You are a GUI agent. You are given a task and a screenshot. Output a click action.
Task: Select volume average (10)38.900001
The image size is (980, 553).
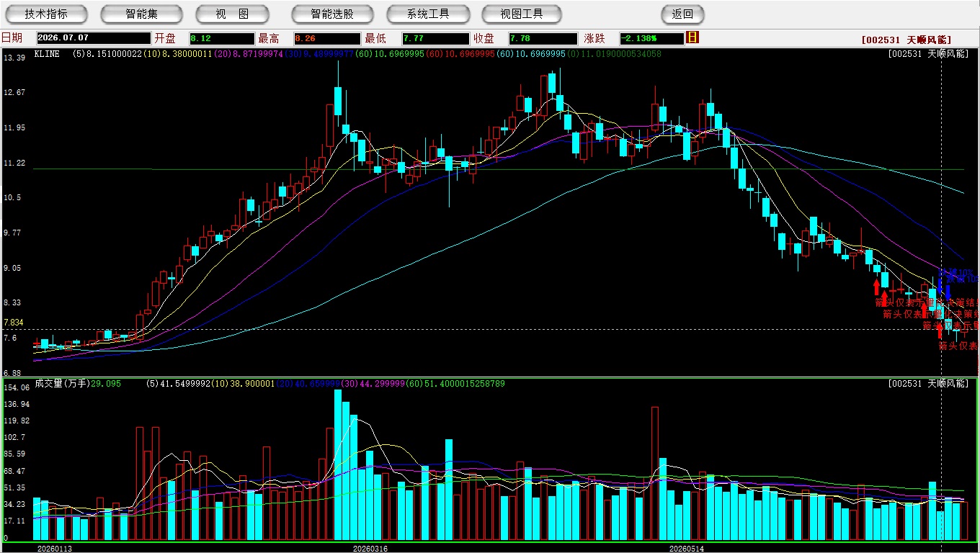coord(242,384)
